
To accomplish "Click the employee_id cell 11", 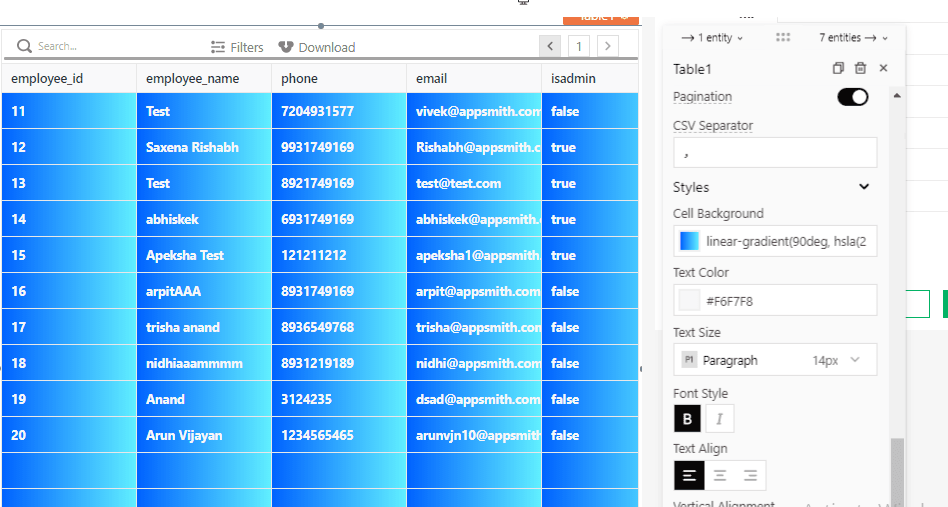I will tap(69, 111).
